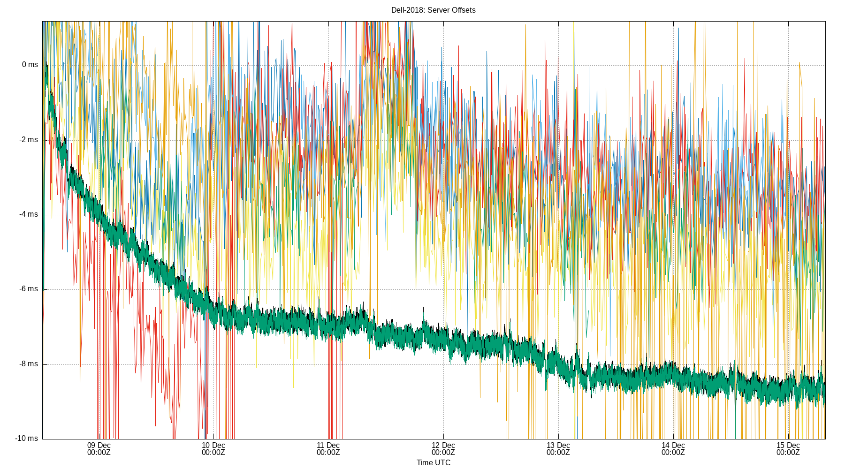Click the '-8 ms' y-axis label
The width and height of the screenshot is (868, 469).
click(27, 363)
